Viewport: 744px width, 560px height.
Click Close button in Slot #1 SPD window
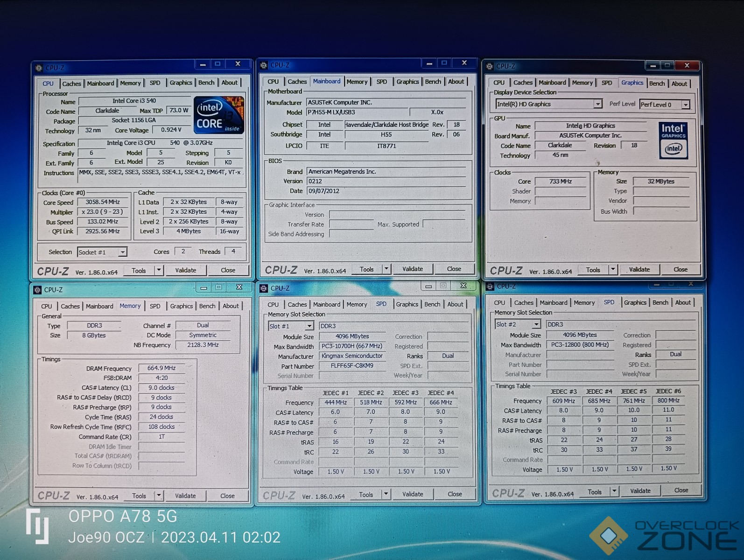click(x=455, y=494)
